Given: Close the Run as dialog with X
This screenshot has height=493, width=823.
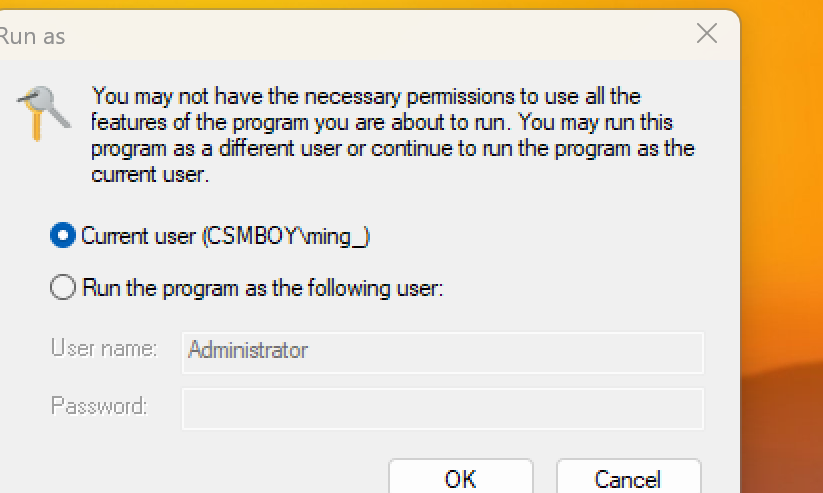Looking at the screenshot, I should coord(706,34).
